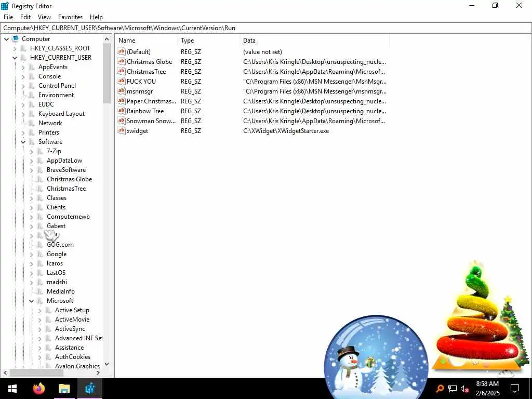Open the Edit menu
This screenshot has height=399, width=532.
(25, 17)
